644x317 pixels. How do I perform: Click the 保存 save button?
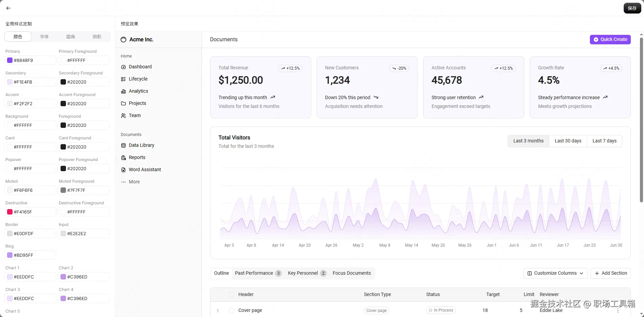point(632,8)
